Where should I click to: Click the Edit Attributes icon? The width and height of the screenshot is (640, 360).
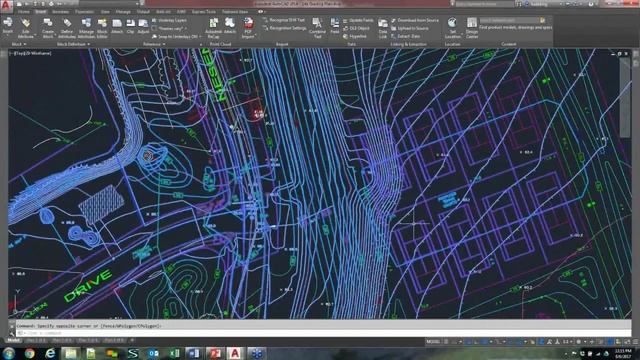(25, 23)
